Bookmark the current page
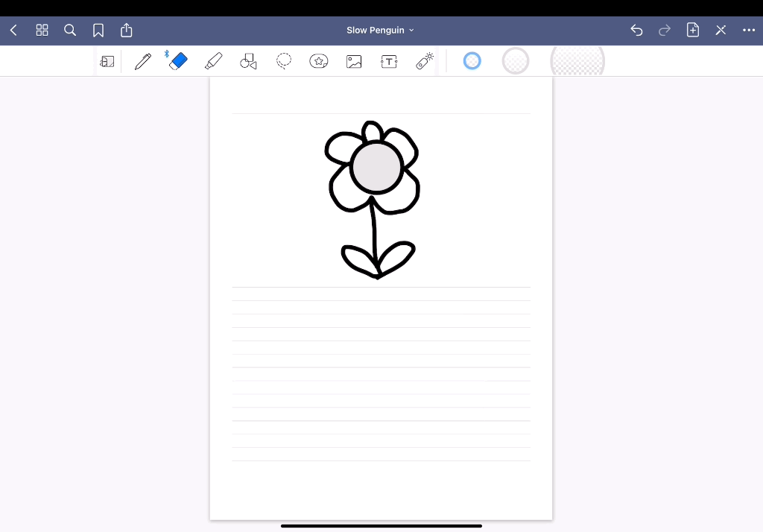The width and height of the screenshot is (763, 532). [98, 31]
